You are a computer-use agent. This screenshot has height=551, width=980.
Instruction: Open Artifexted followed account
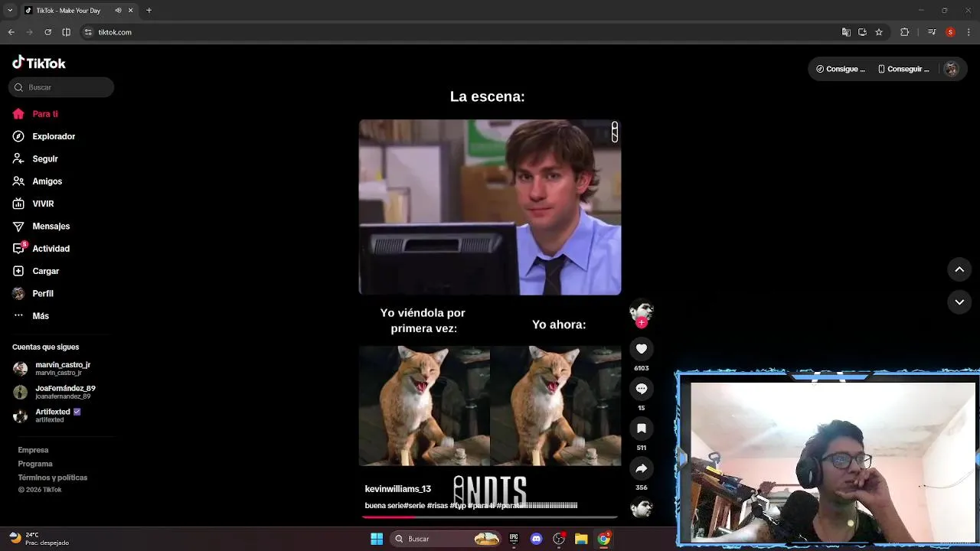[x=47, y=415]
